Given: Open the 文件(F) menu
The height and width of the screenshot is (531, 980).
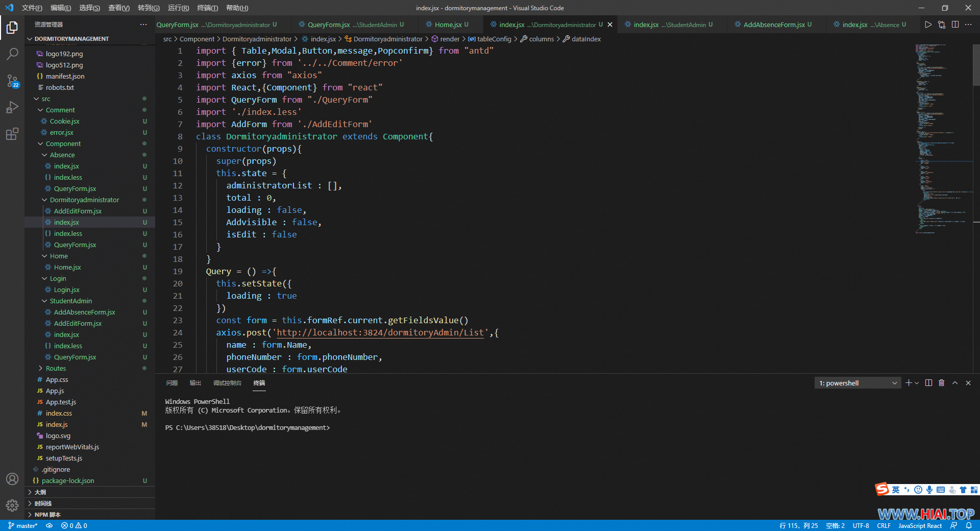Looking at the screenshot, I should tap(32, 8).
